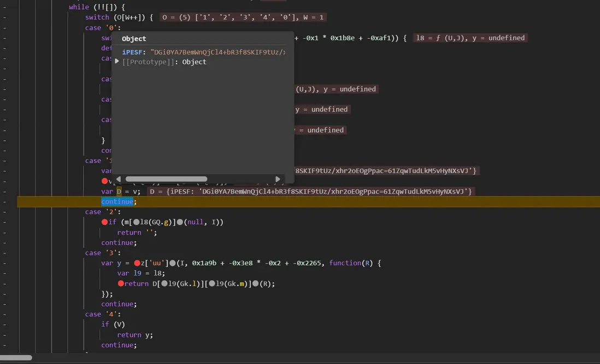600x364 pixels.
Task: Click the red breakpoint dot in case '1'
Action: point(104,181)
